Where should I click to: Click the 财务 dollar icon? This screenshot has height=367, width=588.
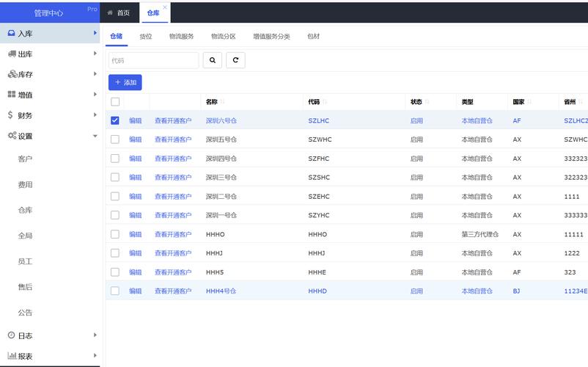pyautogui.click(x=10, y=115)
